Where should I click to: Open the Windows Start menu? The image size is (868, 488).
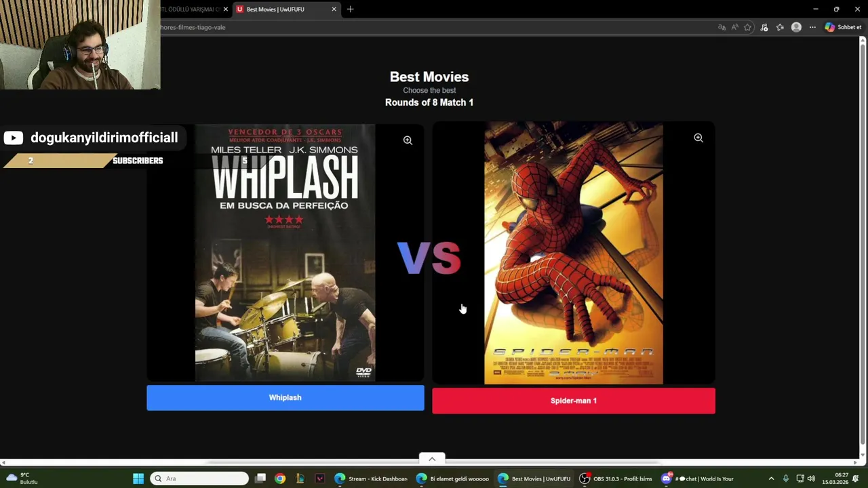click(x=138, y=479)
